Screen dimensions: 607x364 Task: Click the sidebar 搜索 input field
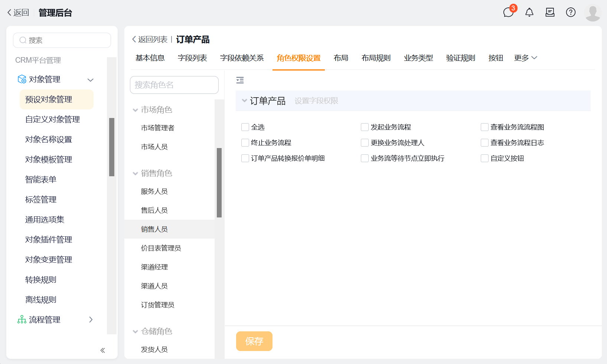62,40
